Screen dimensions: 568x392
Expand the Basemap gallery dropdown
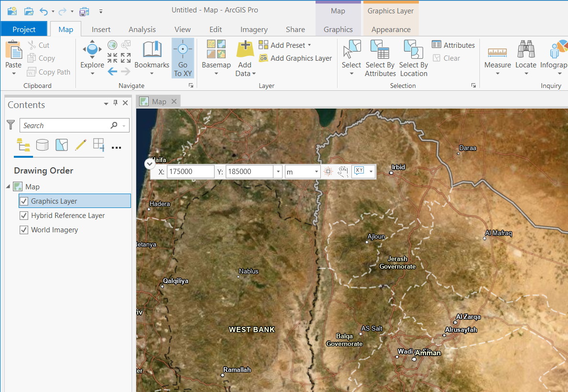point(216,73)
